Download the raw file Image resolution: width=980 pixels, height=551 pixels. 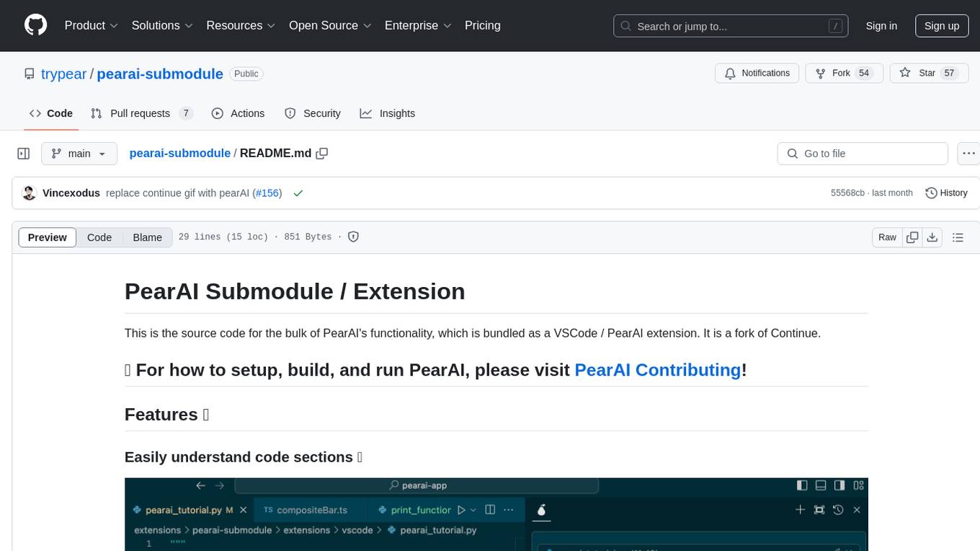pos(932,237)
